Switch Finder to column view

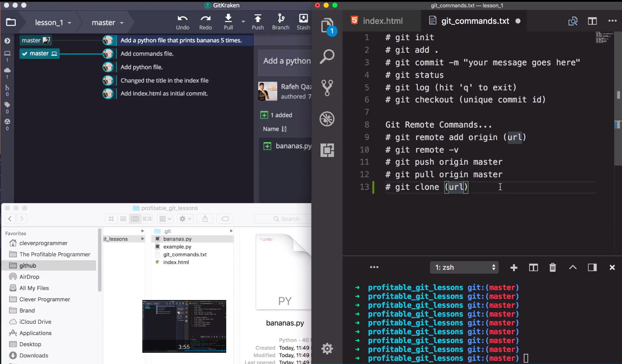tap(135, 219)
